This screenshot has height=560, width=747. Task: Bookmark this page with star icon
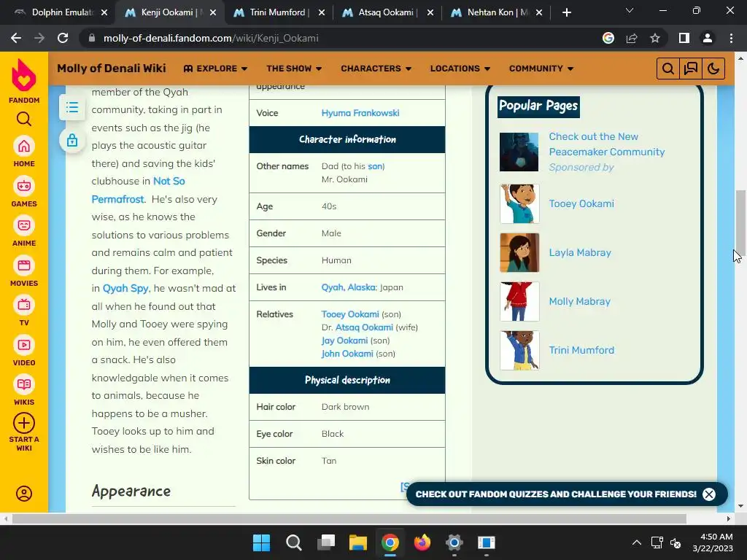[655, 38]
